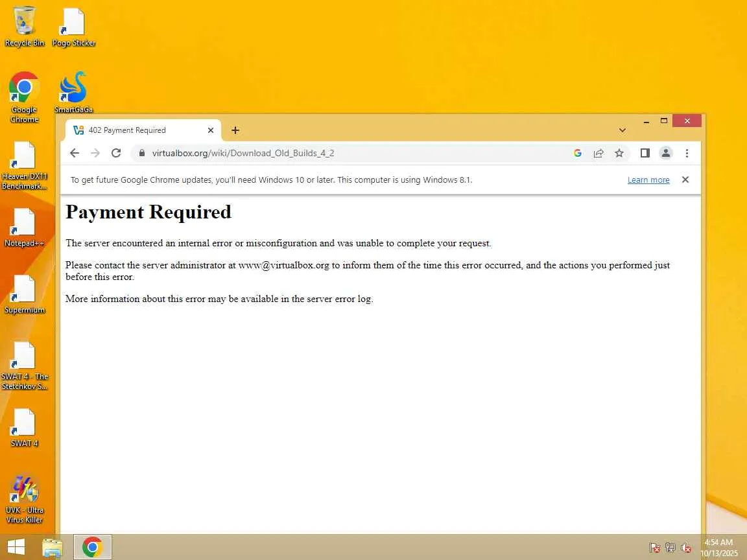Viewport: 747px width, 560px height.
Task: Share this page using the share icon
Action: point(599,153)
